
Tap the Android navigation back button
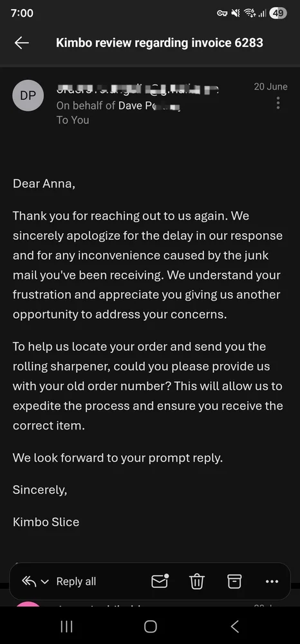234,627
